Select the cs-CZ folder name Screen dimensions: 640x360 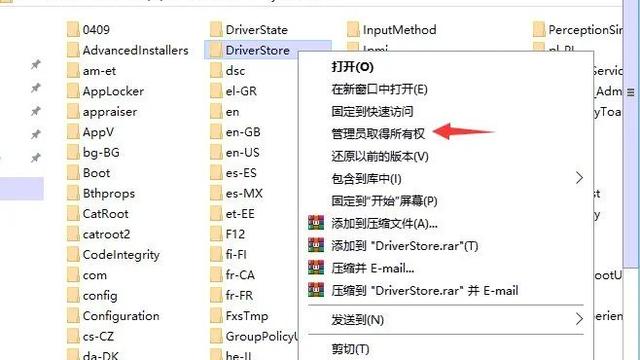[98, 336]
